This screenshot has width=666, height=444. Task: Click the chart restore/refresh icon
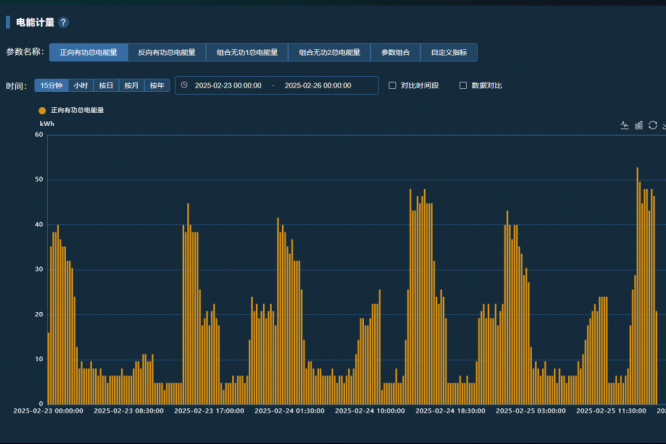pos(652,125)
